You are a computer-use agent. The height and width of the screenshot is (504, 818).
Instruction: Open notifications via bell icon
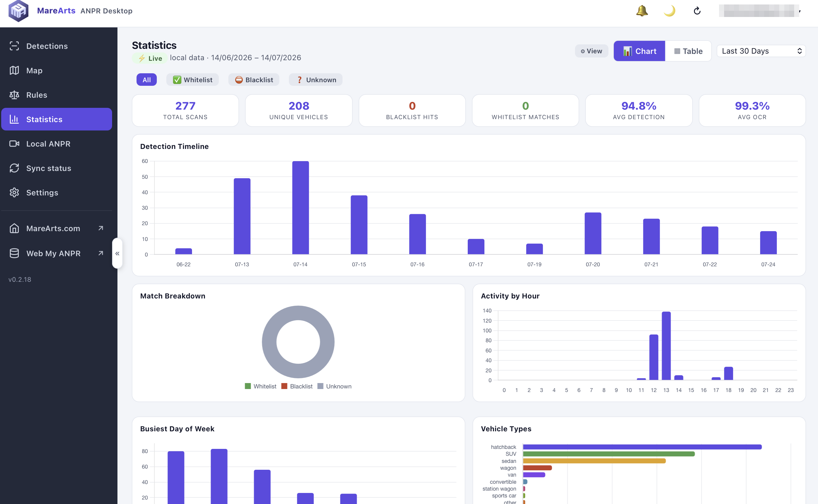642,11
